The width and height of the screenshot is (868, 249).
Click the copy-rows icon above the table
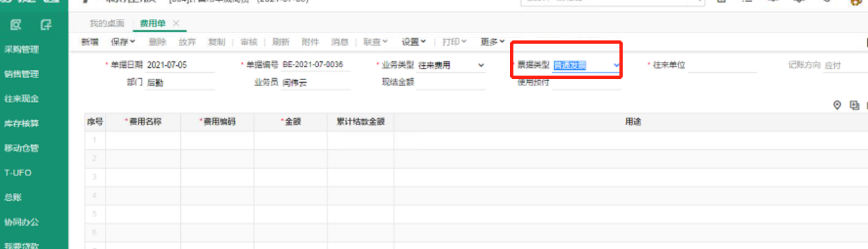[854, 105]
